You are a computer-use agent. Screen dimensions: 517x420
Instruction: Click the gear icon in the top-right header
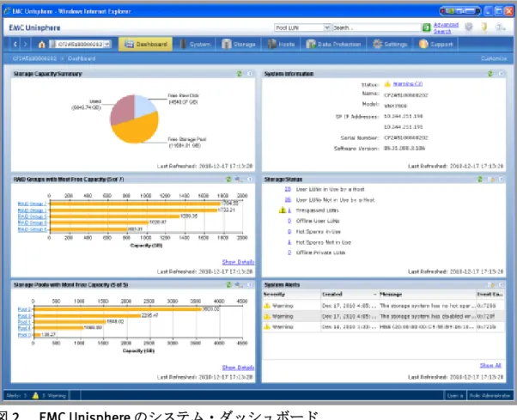tap(469, 27)
